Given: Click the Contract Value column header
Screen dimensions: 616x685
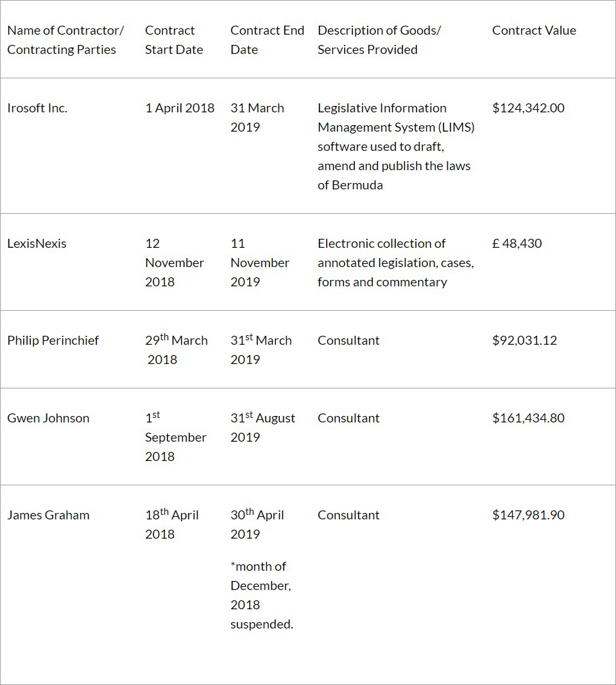Looking at the screenshot, I should [x=534, y=30].
